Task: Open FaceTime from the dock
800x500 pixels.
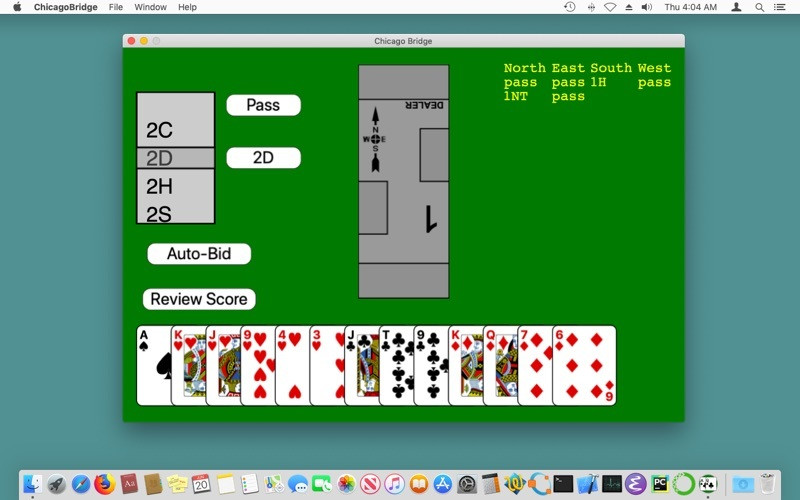Action: click(322, 483)
